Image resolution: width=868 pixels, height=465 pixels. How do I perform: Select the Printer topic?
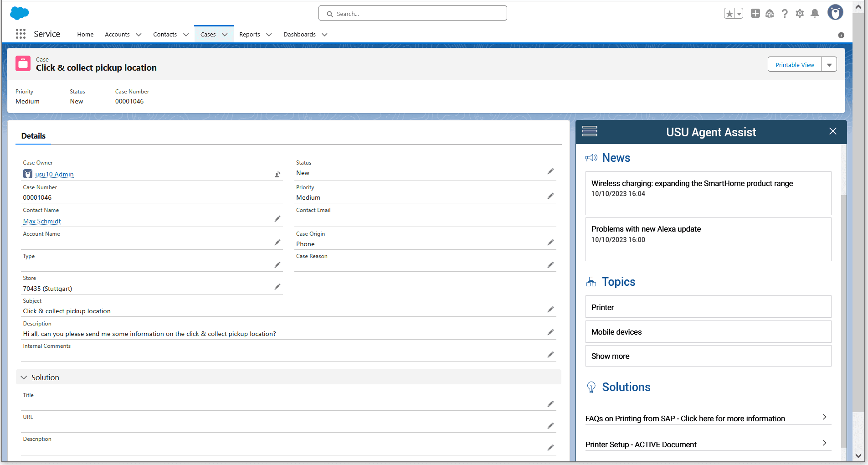point(708,307)
